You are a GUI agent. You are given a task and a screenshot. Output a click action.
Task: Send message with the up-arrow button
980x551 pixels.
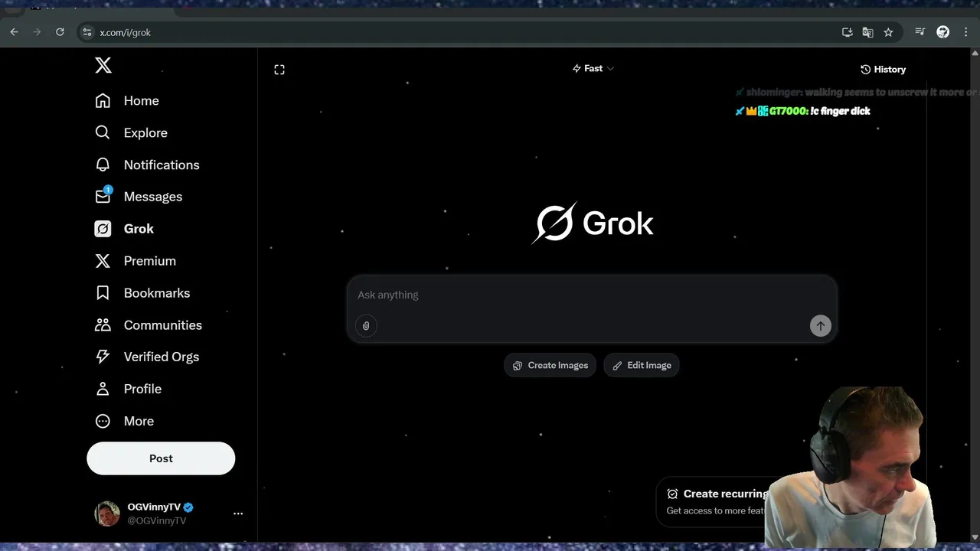point(820,326)
